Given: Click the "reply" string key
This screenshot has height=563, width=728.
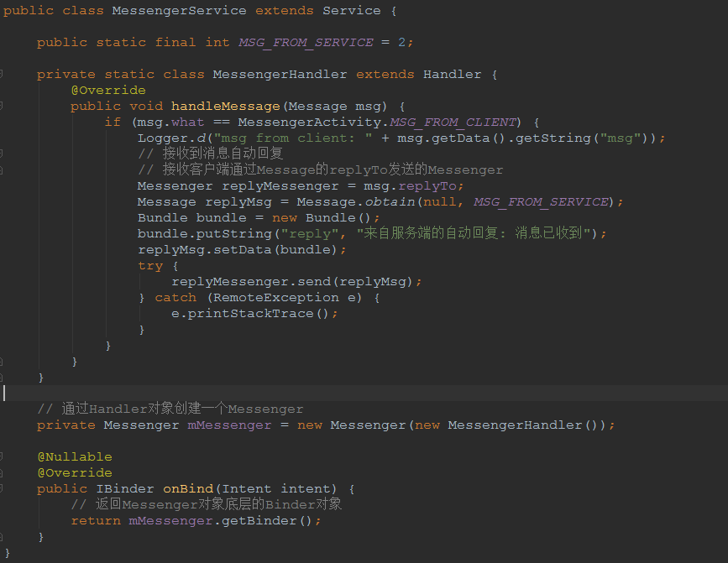Looking at the screenshot, I should click(x=310, y=234).
